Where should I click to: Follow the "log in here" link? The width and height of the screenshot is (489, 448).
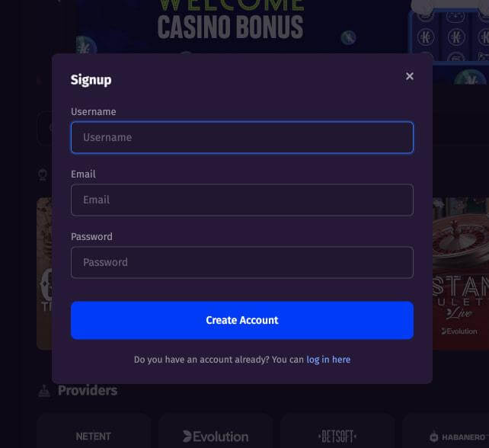click(328, 360)
